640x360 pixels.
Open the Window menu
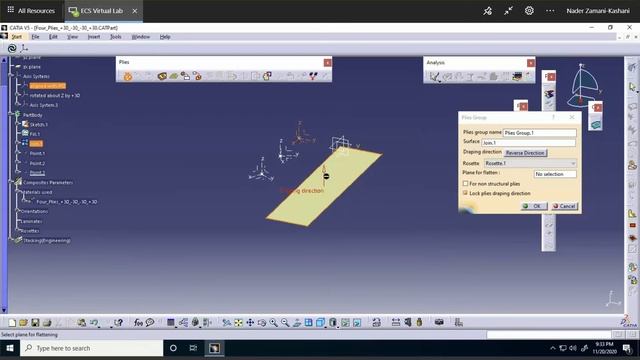(140, 37)
